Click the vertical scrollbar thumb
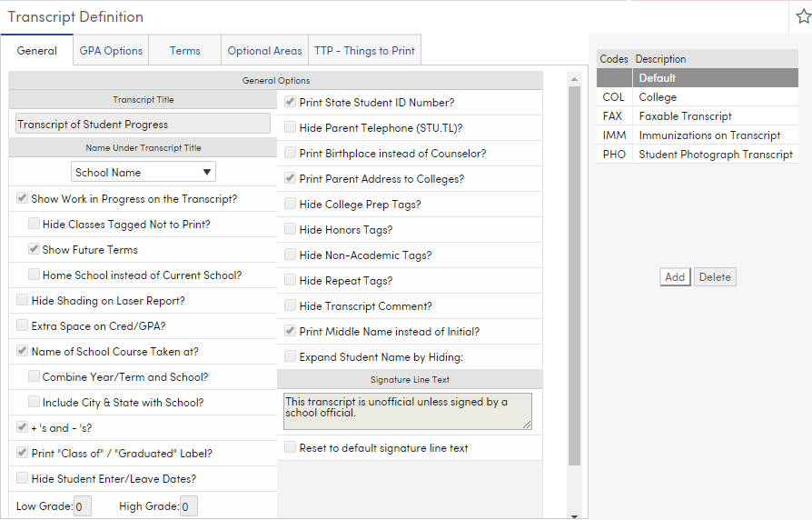812x520 pixels. [x=574, y=275]
